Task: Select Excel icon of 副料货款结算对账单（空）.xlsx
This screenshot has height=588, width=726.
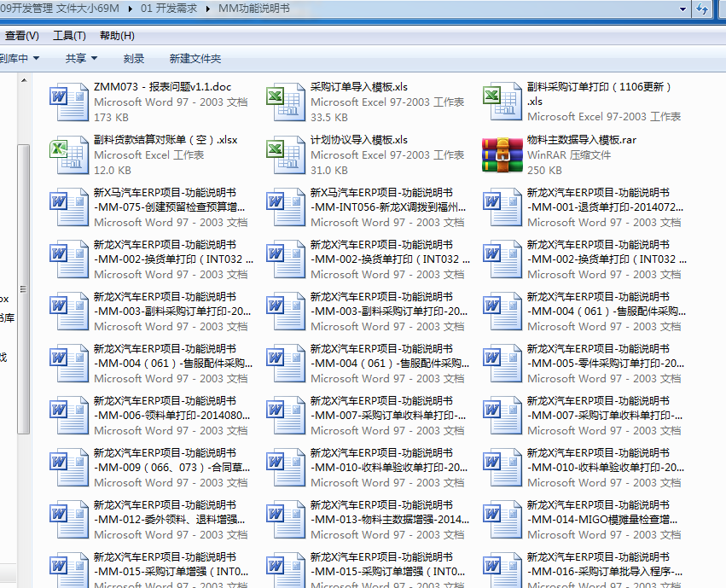Action: click(x=69, y=155)
